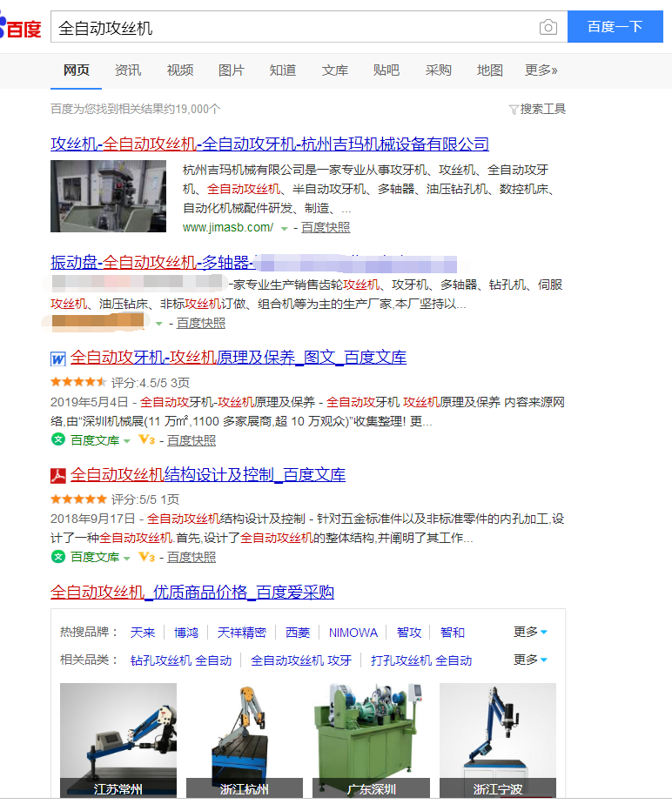The width and height of the screenshot is (672, 804).
Task: Click the camera image-search icon
Action: click(x=548, y=27)
